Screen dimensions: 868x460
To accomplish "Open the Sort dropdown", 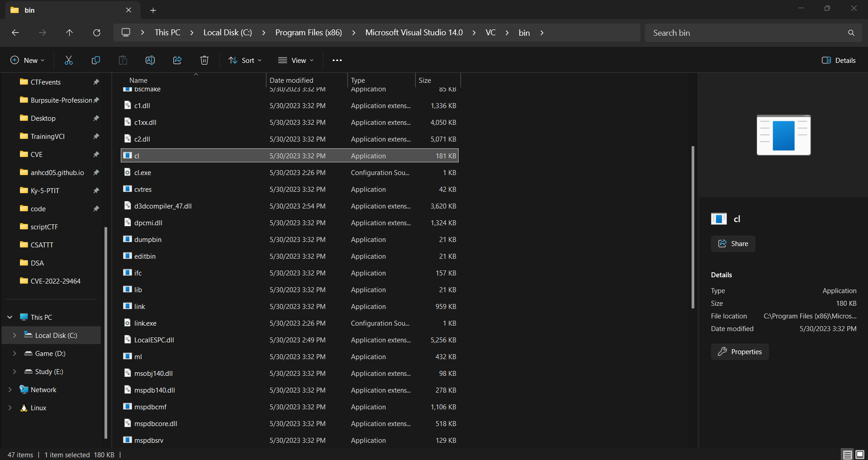I will click(245, 60).
